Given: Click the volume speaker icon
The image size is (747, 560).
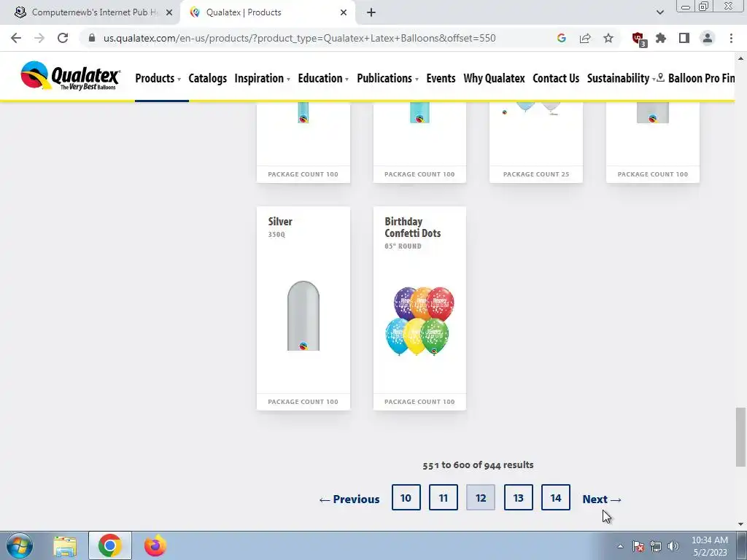Looking at the screenshot, I should (x=673, y=546).
